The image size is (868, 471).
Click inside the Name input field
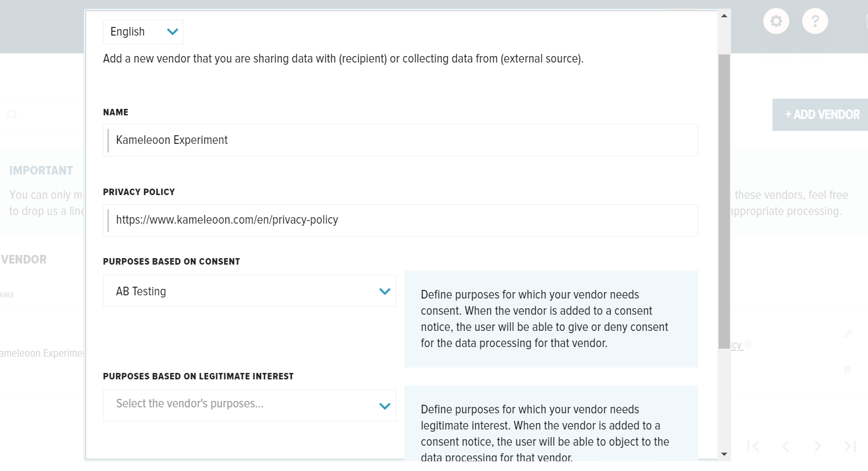pyautogui.click(x=400, y=140)
